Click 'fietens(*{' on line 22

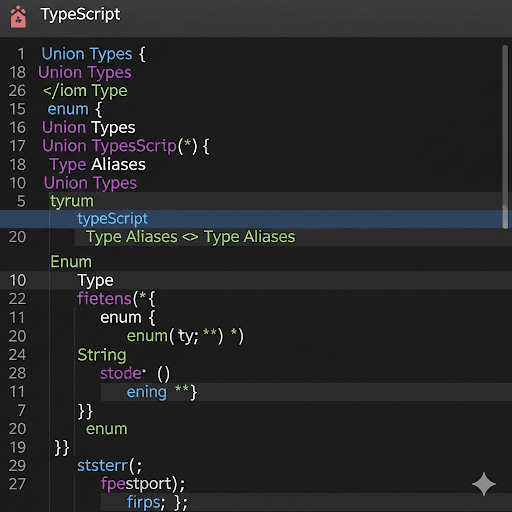(x=116, y=299)
